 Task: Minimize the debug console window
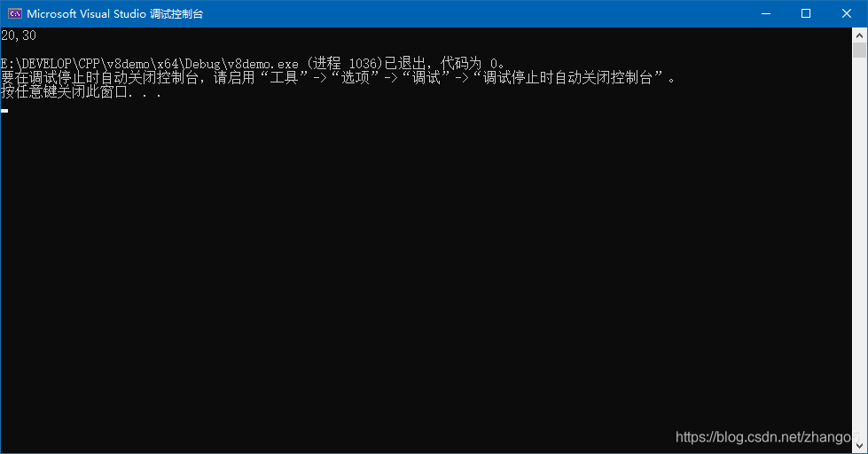pos(766,14)
